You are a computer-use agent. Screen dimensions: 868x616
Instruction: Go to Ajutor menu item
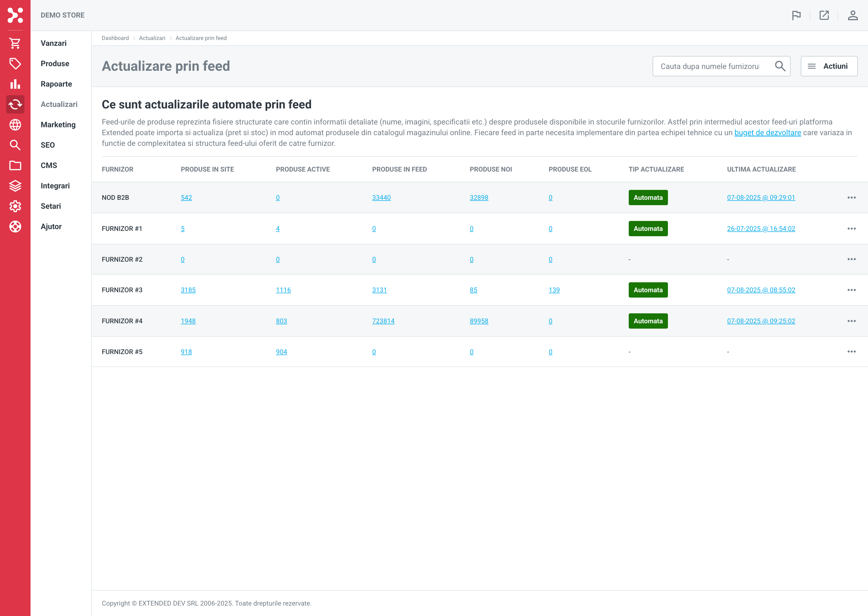click(x=51, y=227)
